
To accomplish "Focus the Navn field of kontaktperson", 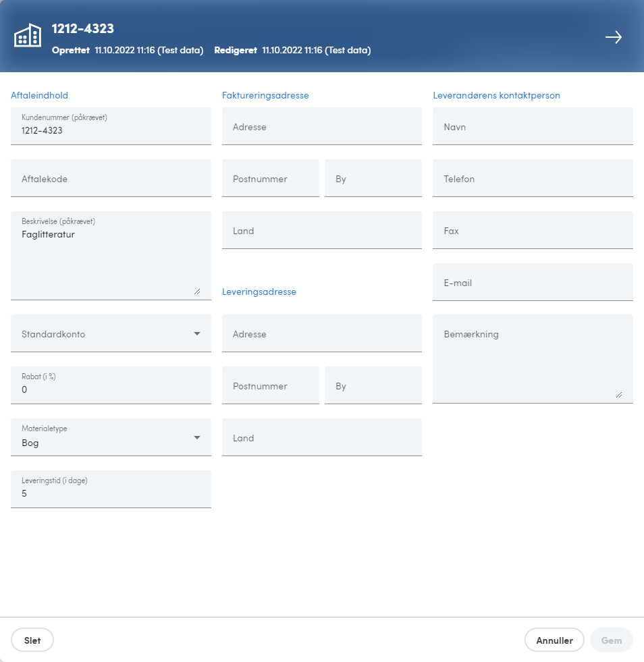I will 533,126.
